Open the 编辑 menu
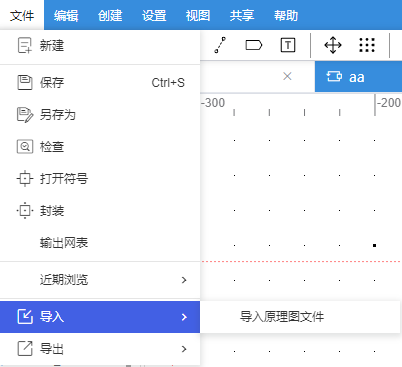 click(x=66, y=15)
